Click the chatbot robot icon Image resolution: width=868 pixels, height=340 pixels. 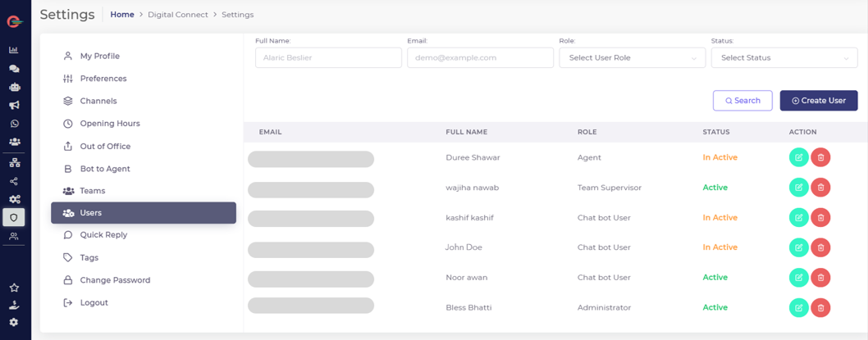14,87
